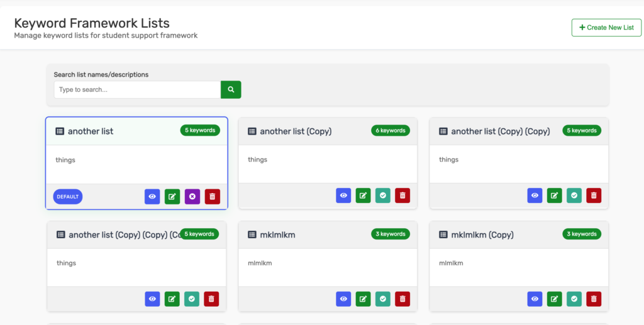View 'another list (Copy) (Copy)' keywords
Image resolution: width=644 pixels, height=325 pixels.
535,196
